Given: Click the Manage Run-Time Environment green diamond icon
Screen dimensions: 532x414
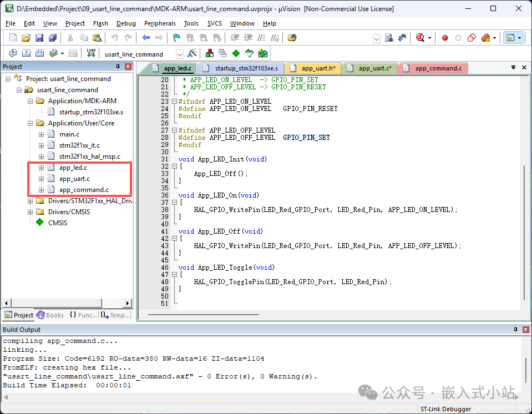Looking at the screenshot, I should (236, 53).
